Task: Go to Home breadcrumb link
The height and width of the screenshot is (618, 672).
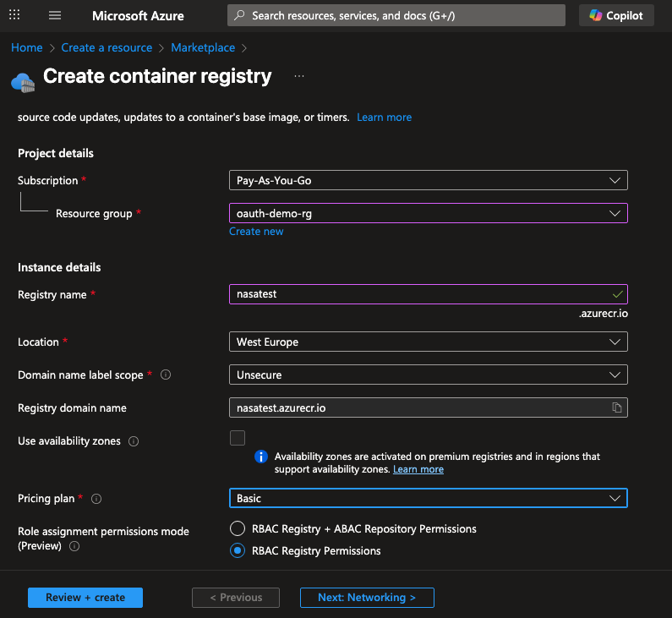Action: pos(27,48)
